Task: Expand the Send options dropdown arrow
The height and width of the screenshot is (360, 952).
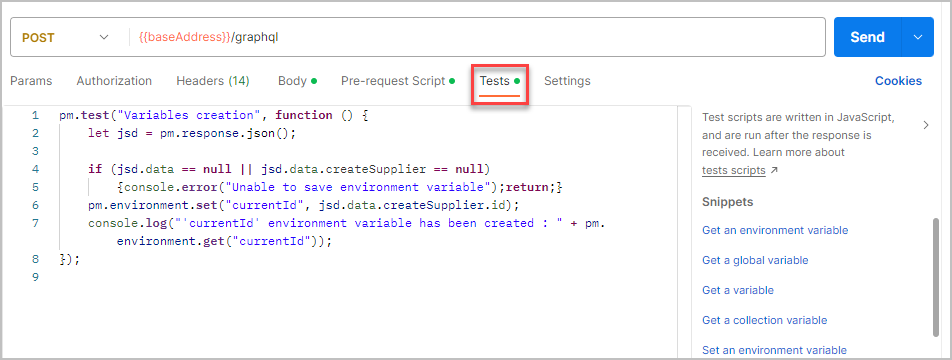Action: [x=918, y=37]
